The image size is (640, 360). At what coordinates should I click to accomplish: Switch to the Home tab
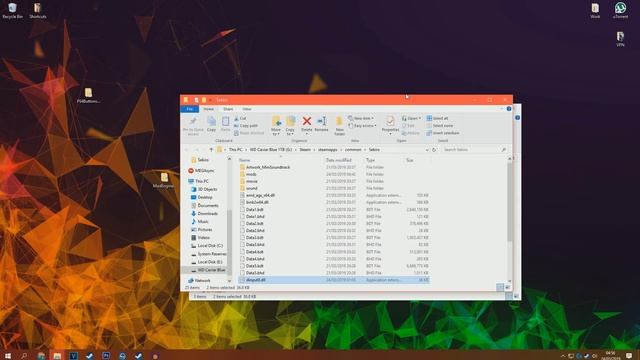[x=209, y=109]
